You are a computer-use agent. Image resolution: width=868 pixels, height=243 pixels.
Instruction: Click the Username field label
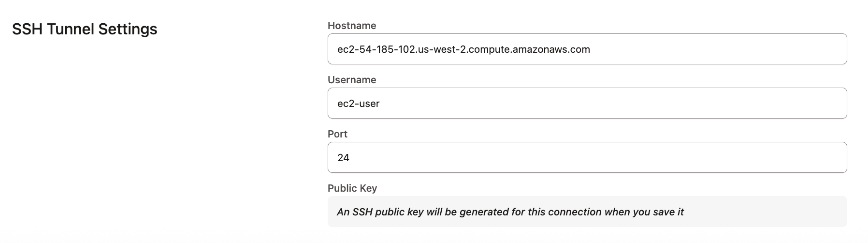[352, 80]
